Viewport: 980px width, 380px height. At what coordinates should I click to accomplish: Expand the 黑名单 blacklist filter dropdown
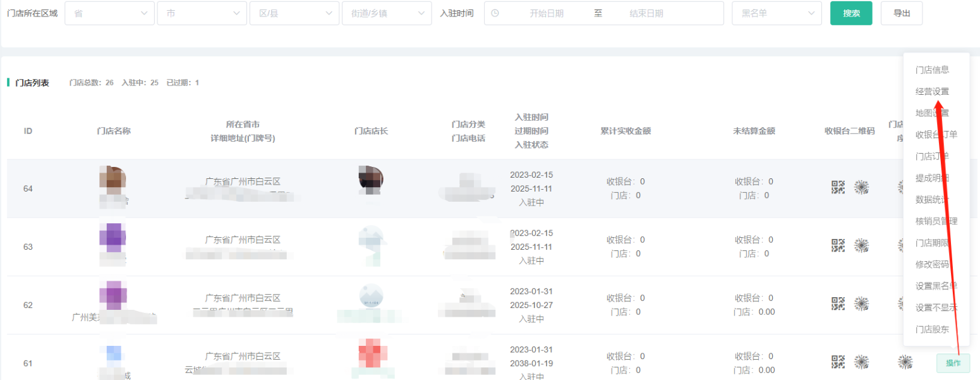pyautogui.click(x=777, y=13)
